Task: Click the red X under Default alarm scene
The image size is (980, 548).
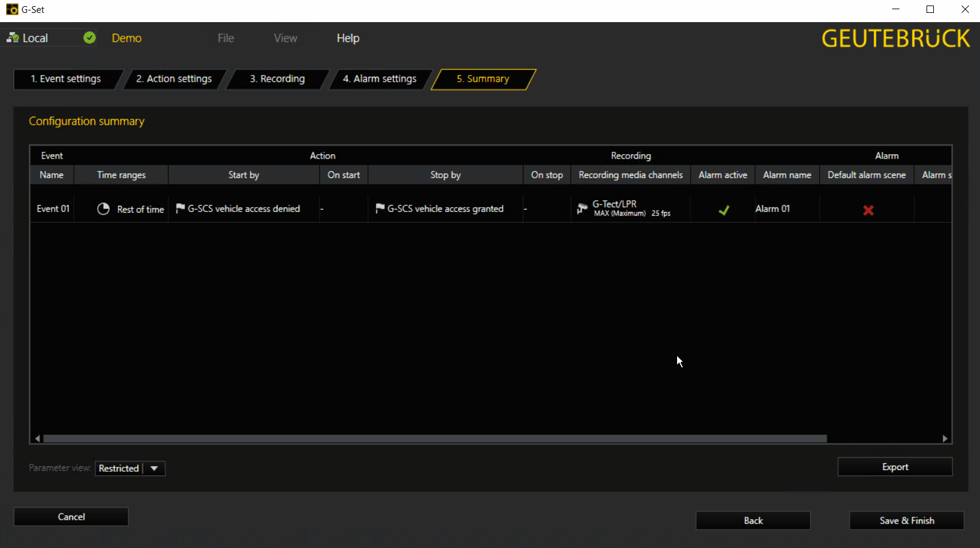Action: pyautogui.click(x=868, y=210)
